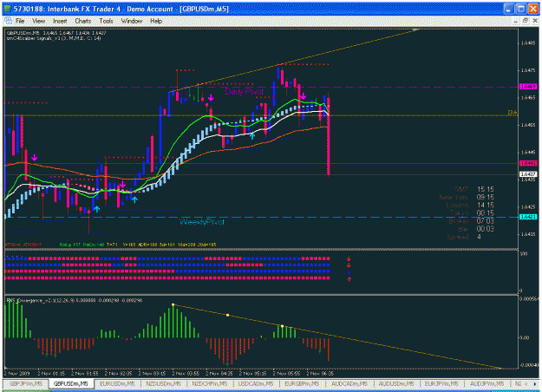542x392 pixels.
Task: Click the red 1.6442 price tag on scale
Action: [528, 163]
